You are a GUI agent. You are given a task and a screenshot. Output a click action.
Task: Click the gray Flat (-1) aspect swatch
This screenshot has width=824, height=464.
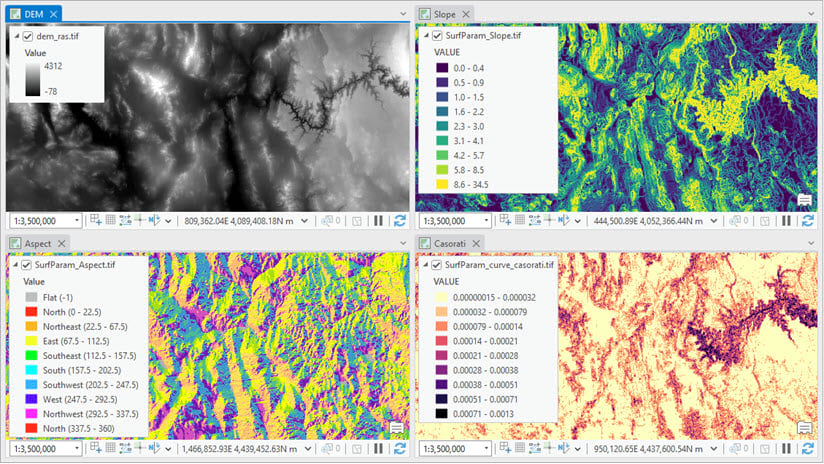[x=32, y=297]
